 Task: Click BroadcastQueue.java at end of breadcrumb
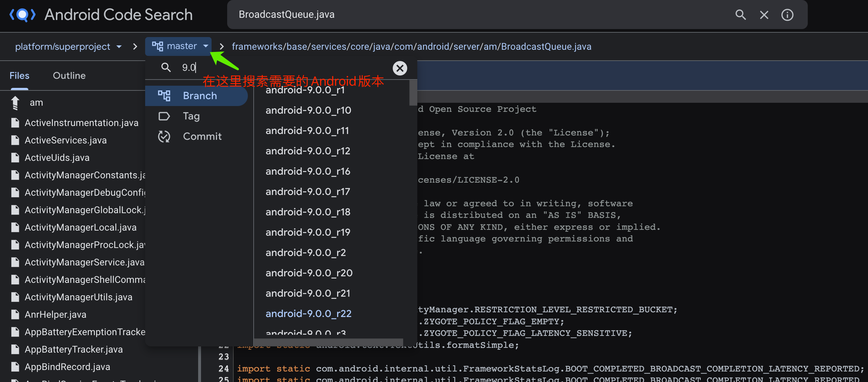tap(546, 46)
